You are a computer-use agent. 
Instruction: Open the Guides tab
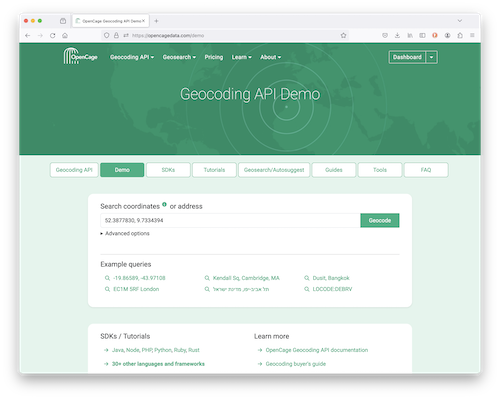click(x=334, y=170)
